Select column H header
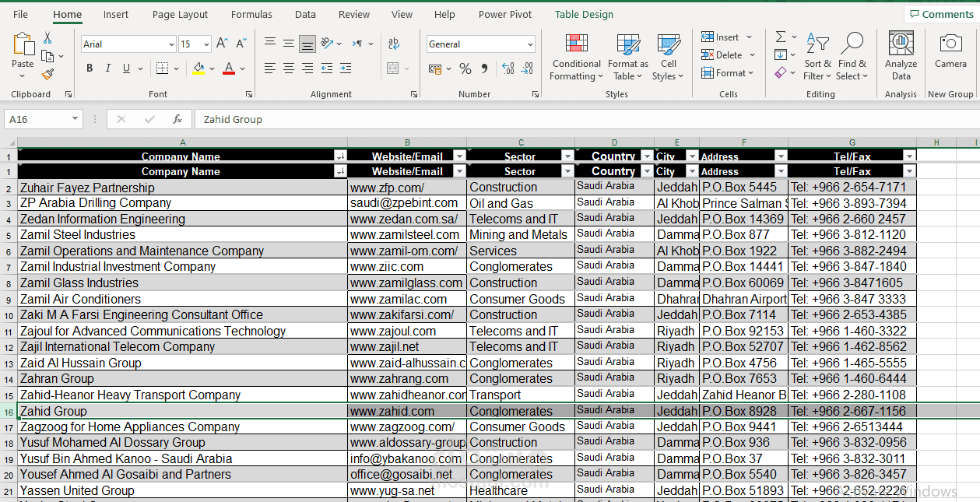980x502 pixels. [936, 142]
